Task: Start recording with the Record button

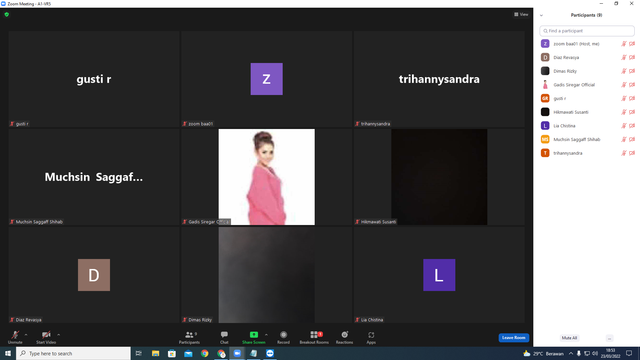Action: tap(283, 337)
